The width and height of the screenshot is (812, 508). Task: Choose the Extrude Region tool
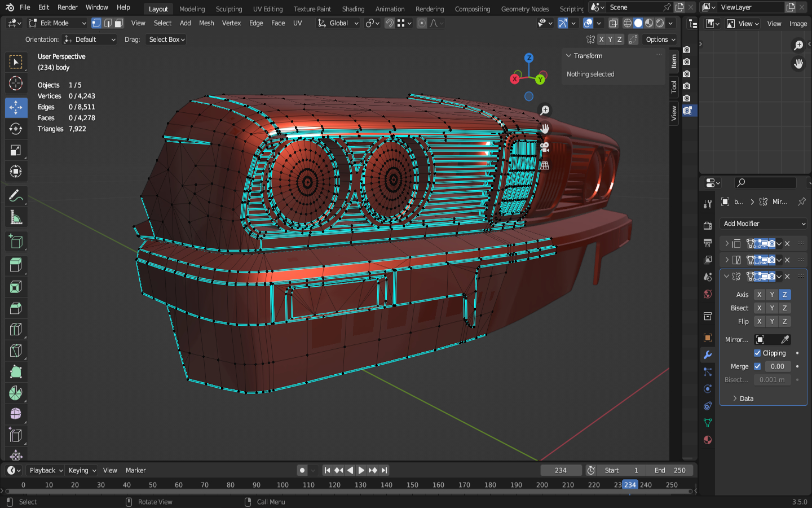point(16,264)
